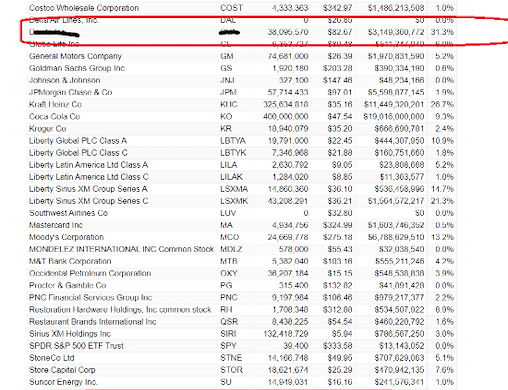Click Liberty Latin America Ltd Class A
Viewport: 508px width, 390px height.
(x=88, y=165)
